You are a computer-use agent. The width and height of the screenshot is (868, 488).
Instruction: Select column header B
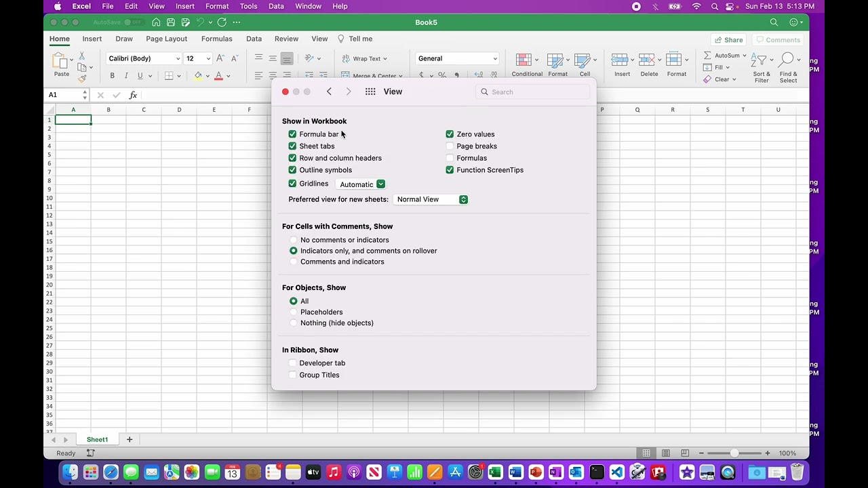(x=108, y=109)
